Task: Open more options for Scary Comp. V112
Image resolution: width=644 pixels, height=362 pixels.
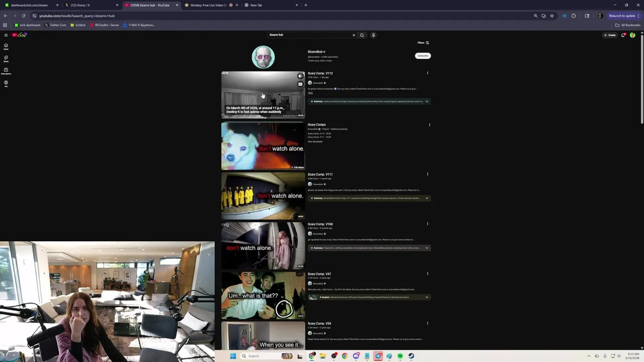Action: pyautogui.click(x=428, y=73)
